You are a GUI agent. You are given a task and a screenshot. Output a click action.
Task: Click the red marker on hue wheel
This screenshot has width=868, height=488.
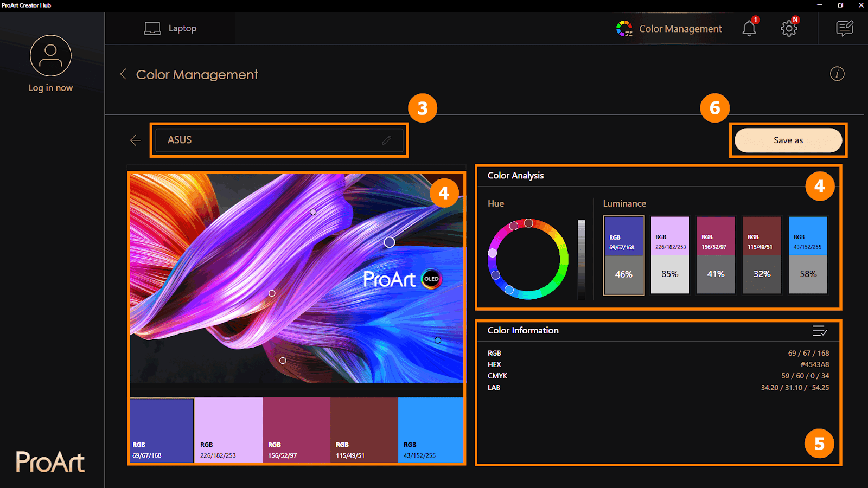(x=528, y=223)
